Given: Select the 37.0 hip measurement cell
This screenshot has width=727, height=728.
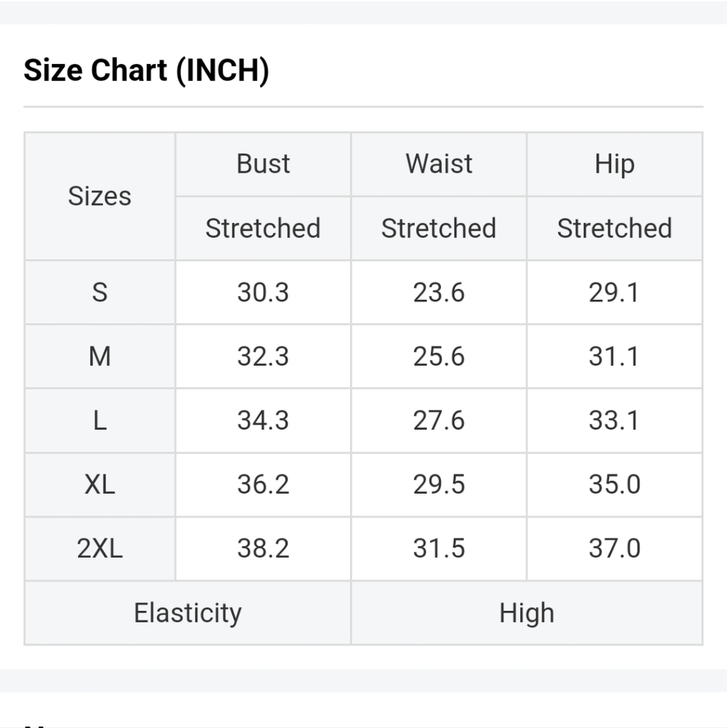Looking at the screenshot, I should [x=614, y=548].
